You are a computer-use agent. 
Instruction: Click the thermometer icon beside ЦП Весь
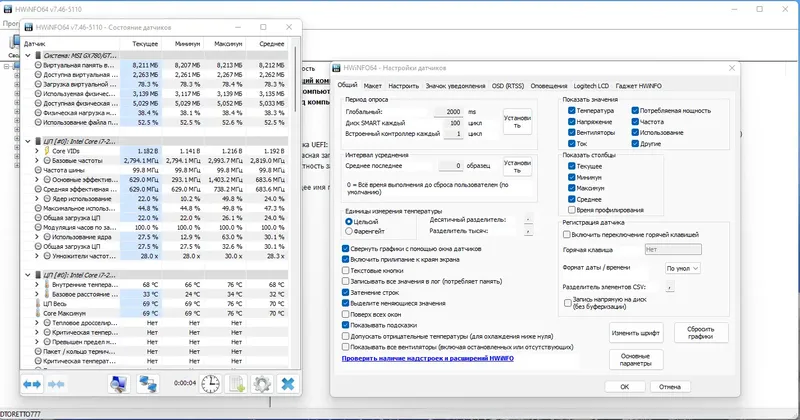(x=38, y=304)
